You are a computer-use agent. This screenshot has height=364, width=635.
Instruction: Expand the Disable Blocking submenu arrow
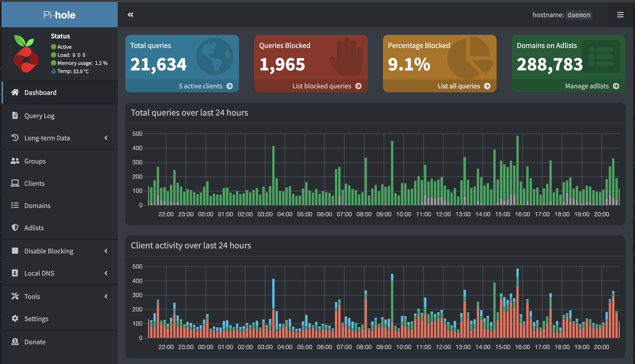click(106, 251)
